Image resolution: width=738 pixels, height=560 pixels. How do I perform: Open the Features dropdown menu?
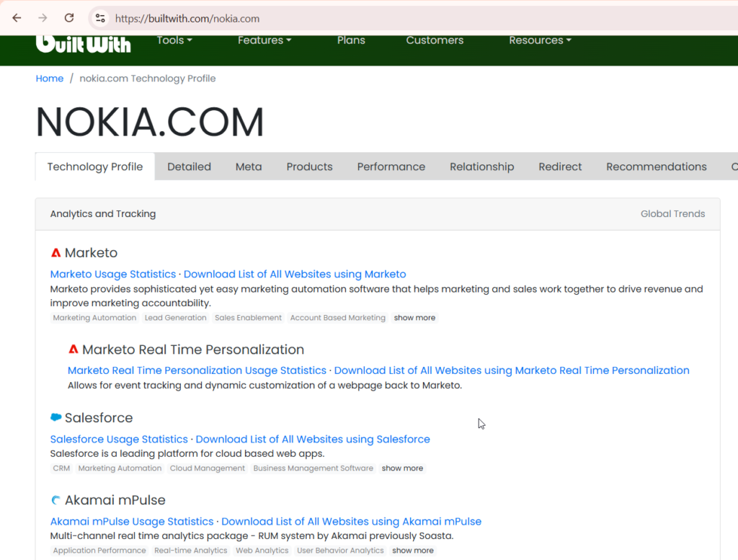[x=264, y=40]
